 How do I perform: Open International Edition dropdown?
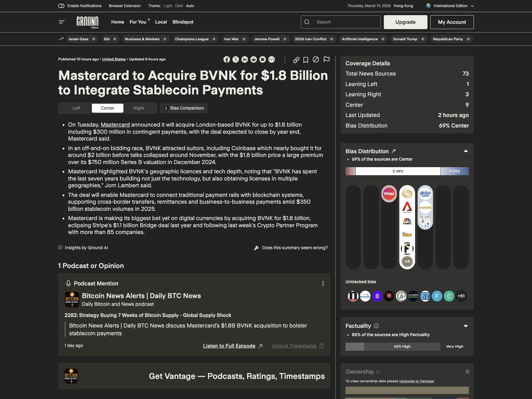pos(450,6)
